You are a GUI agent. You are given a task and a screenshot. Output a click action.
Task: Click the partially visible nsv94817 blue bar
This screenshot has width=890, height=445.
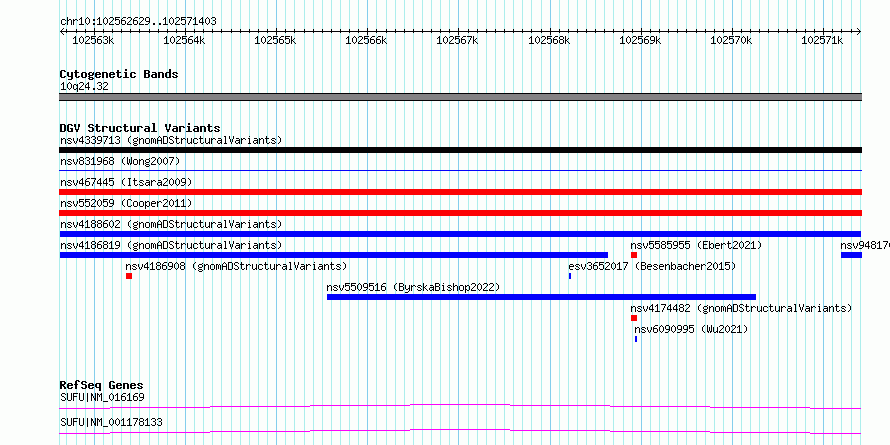851,255
